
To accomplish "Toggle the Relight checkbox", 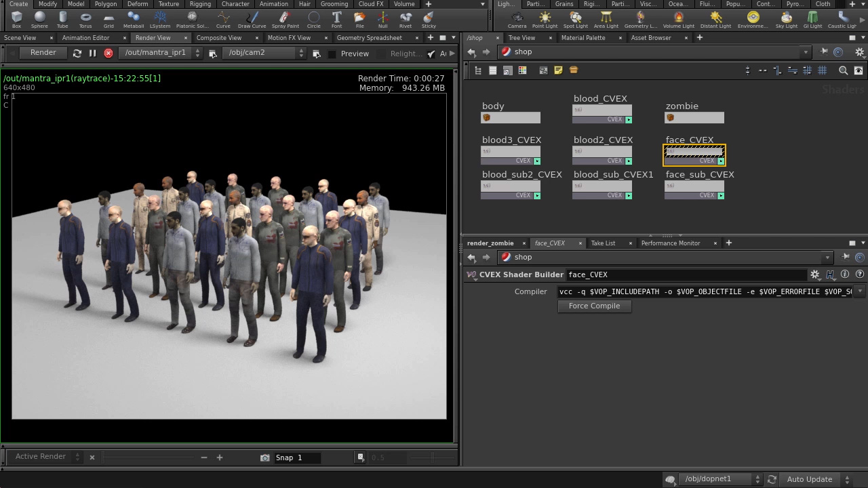I will 381,54.
